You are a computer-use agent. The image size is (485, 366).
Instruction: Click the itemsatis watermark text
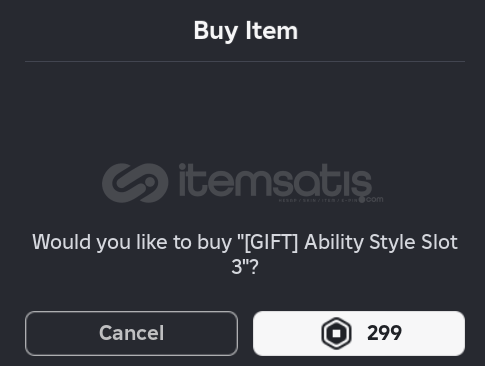tap(275, 180)
